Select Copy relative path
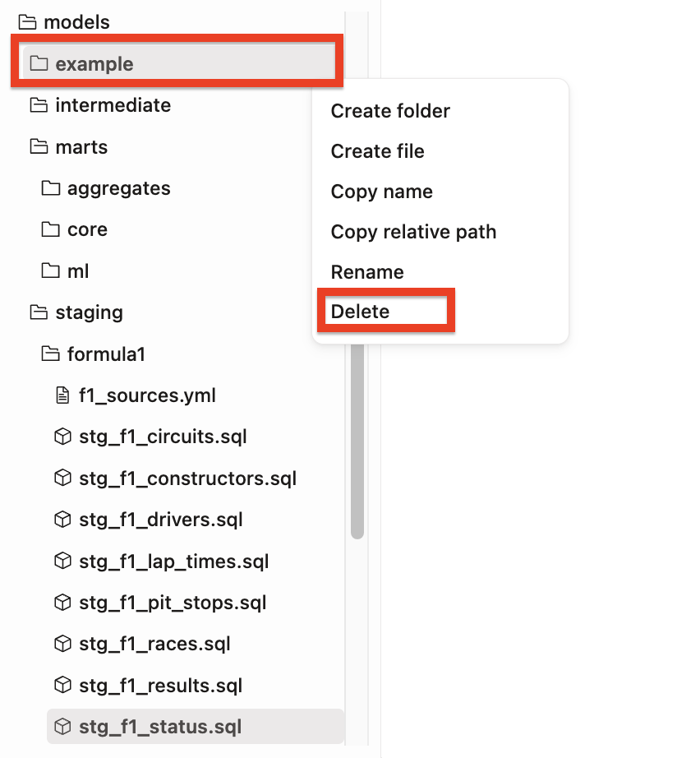The height and width of the screenshot is (758, 700). (x=413, y=232)
